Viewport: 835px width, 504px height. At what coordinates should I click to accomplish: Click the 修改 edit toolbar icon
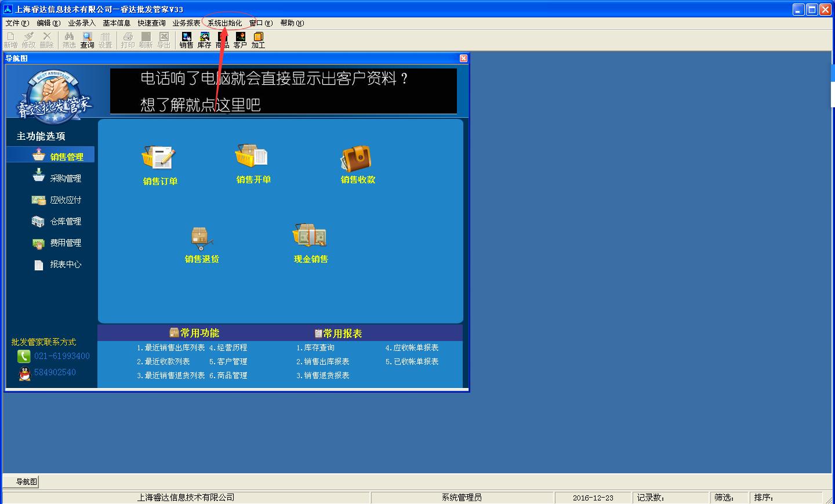(x=28, y=40)
